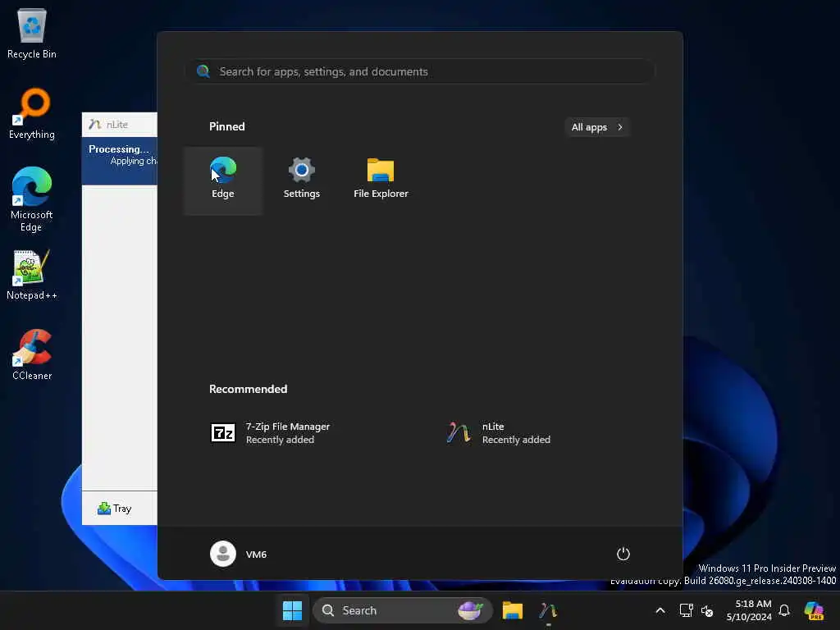Open Settings from pinned apps

[x=302, y=180]
